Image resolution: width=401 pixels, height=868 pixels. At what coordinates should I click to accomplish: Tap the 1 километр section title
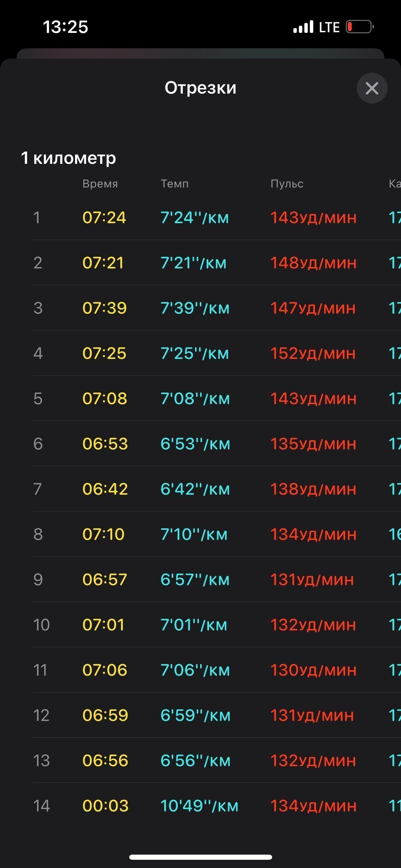pyautogui.click(x=69, y=158)
